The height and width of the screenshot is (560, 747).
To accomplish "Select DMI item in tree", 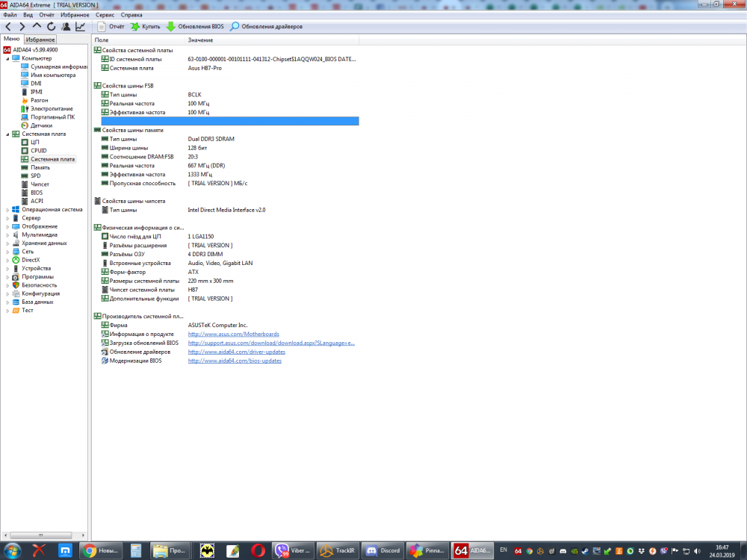I will point(31,84).
